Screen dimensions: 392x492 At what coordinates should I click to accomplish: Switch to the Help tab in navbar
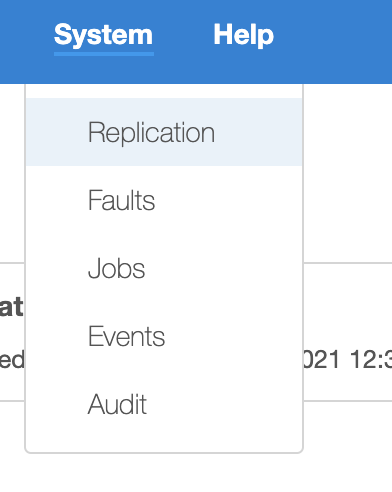[x=244, y=35]
